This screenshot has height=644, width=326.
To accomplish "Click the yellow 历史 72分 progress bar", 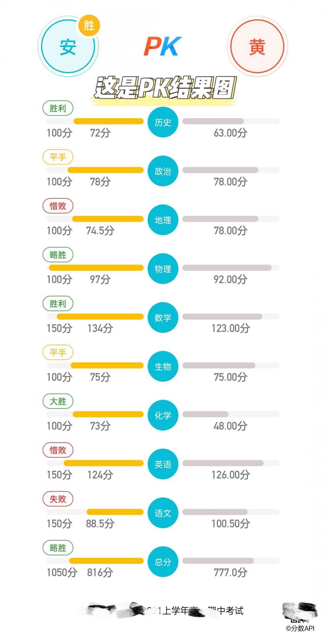I will [x=109, y=122].
